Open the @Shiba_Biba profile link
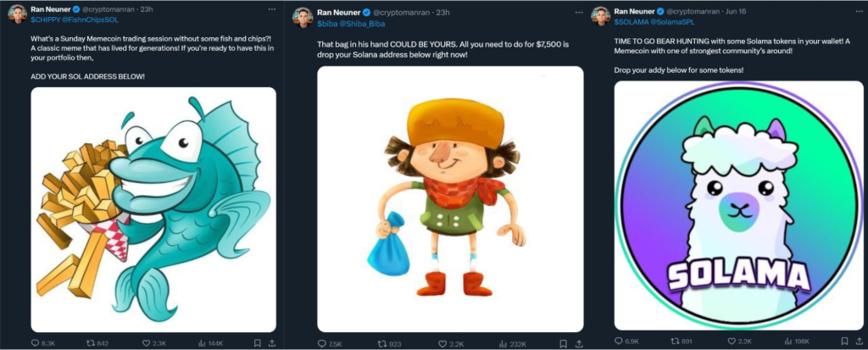Image resolution: width=868 pixels, height=350 pixels. [362, 24]
